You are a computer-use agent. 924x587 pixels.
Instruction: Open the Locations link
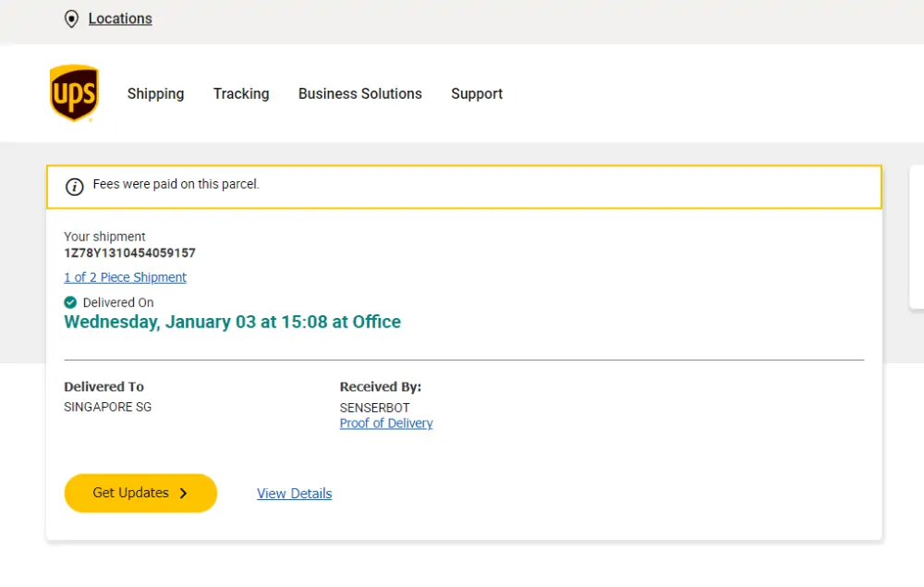(120, 18)
